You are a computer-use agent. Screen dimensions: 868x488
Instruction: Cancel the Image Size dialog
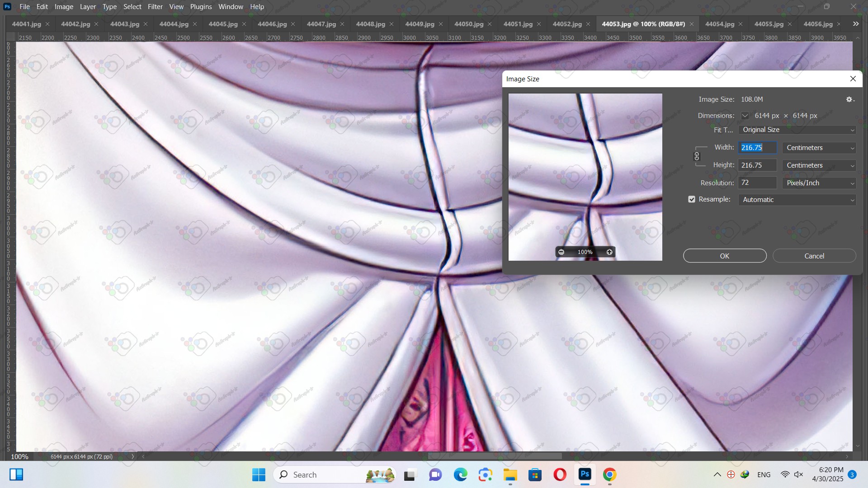pyautogui.click(x=814, y=256)
